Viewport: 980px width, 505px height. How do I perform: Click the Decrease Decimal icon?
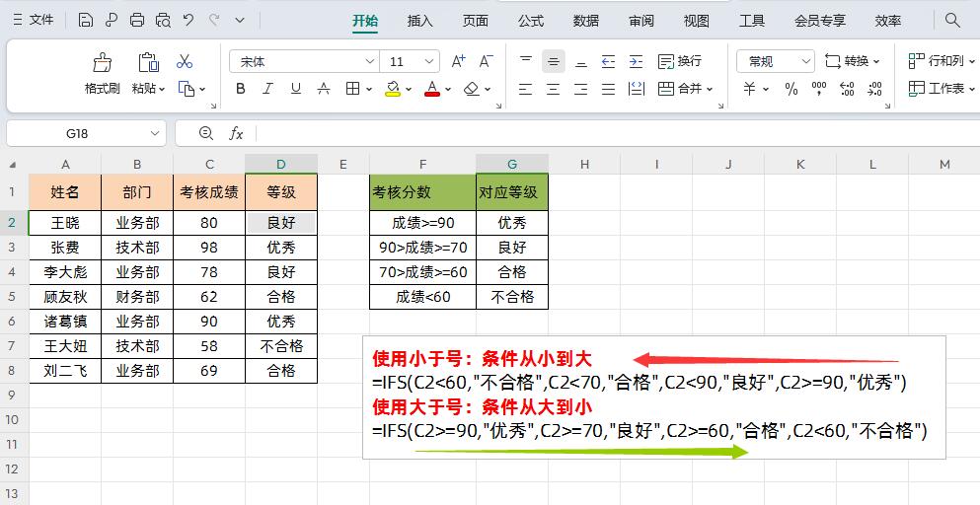coord(875,89)
